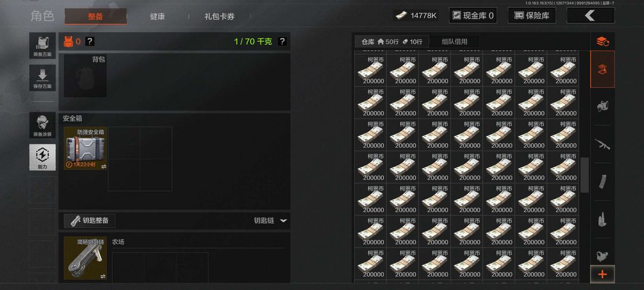Filter warehouse by rifle weapon icon

tap(602, 144)
